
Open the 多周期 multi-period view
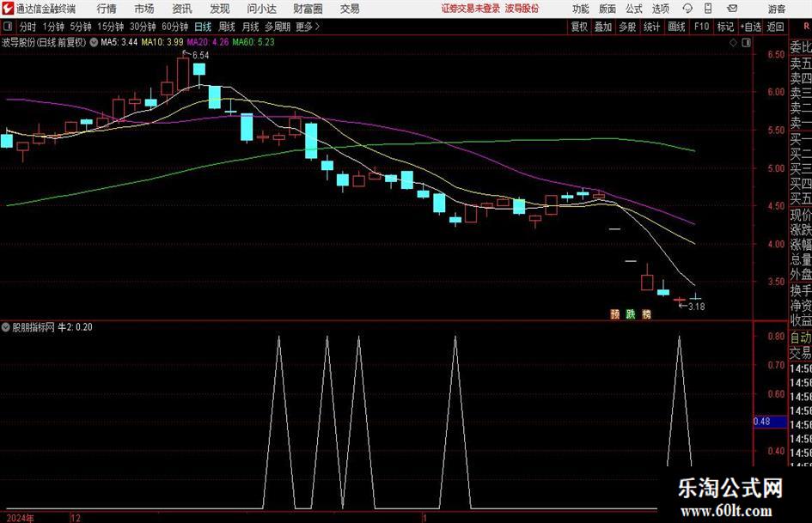point(278,27)
